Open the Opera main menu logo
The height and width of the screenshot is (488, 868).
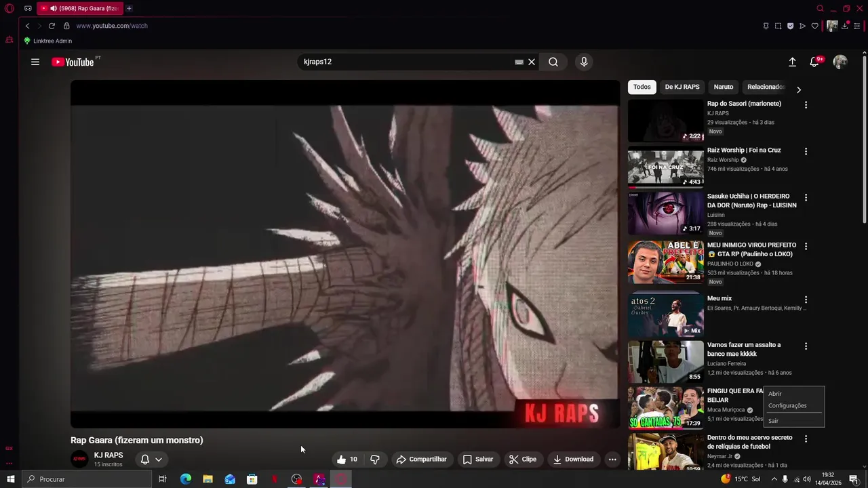tap(9, 8)
